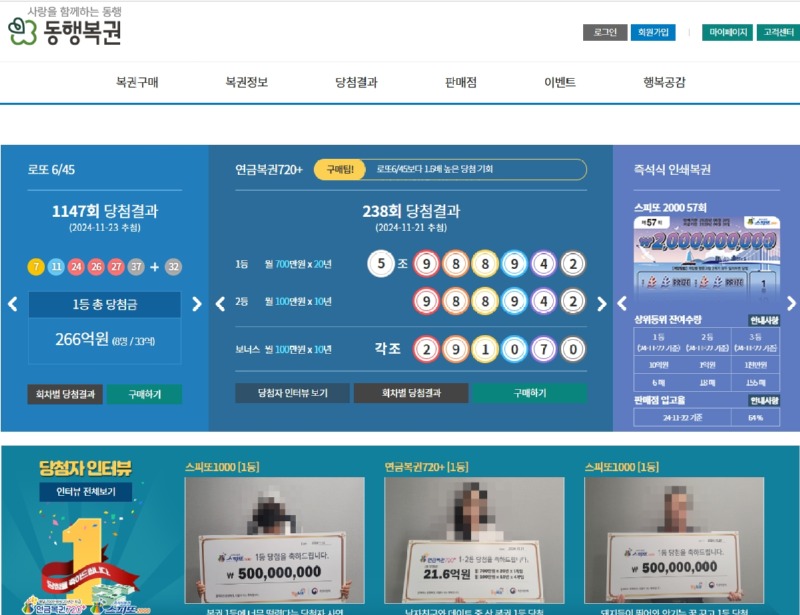This screenshot has height=615, width=800.
Task: Click the large gold 1 winner graphic
Action: pos(82,559)
